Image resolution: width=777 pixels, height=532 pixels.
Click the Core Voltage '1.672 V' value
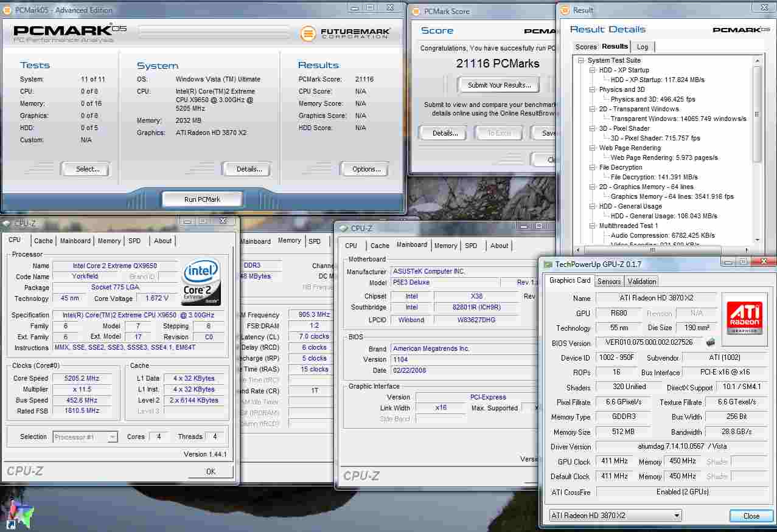(x=157, y=299)
